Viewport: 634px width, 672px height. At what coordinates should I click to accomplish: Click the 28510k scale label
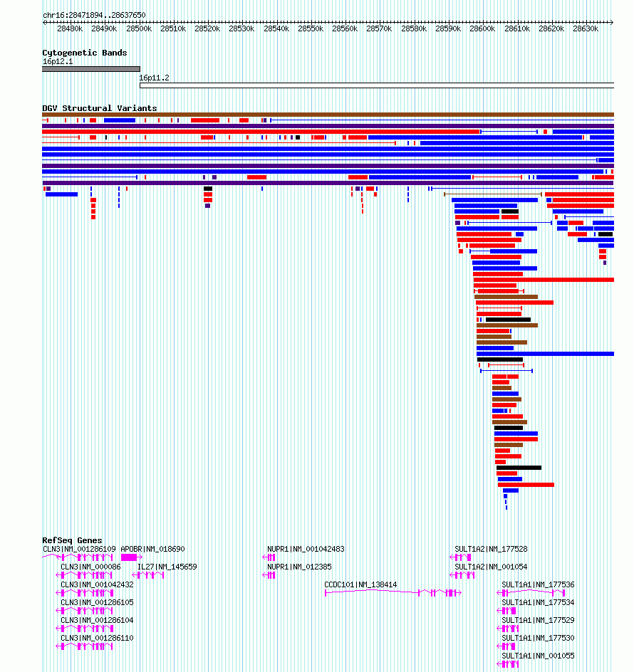(173, 28)
